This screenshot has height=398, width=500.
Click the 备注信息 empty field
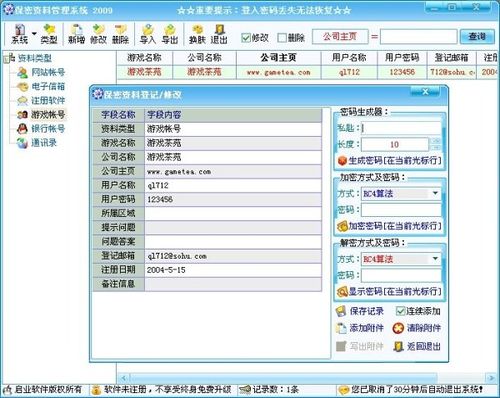point(233,284)
